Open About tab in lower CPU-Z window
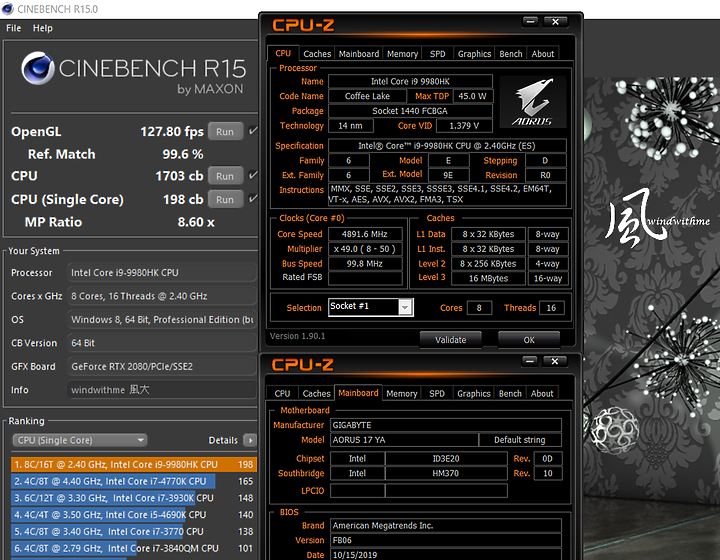This screenshot has height=560, width=720. pyautogui.click(x=542, y=393)
